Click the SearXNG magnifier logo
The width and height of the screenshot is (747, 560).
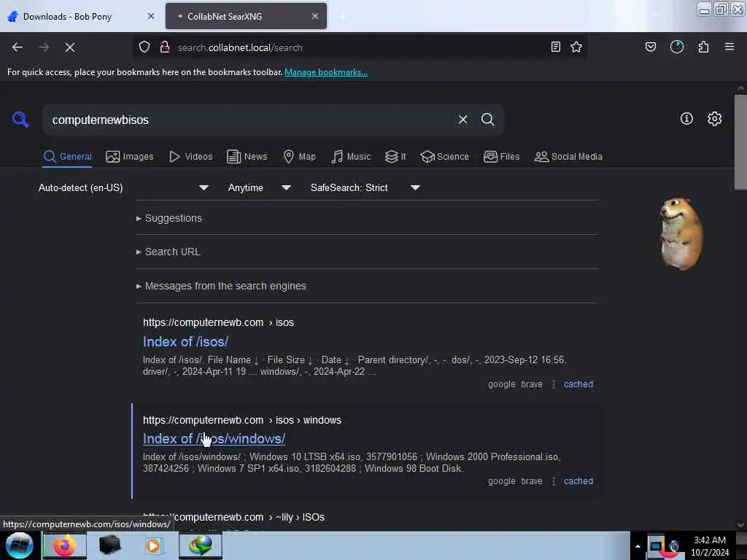pos(20,119)
